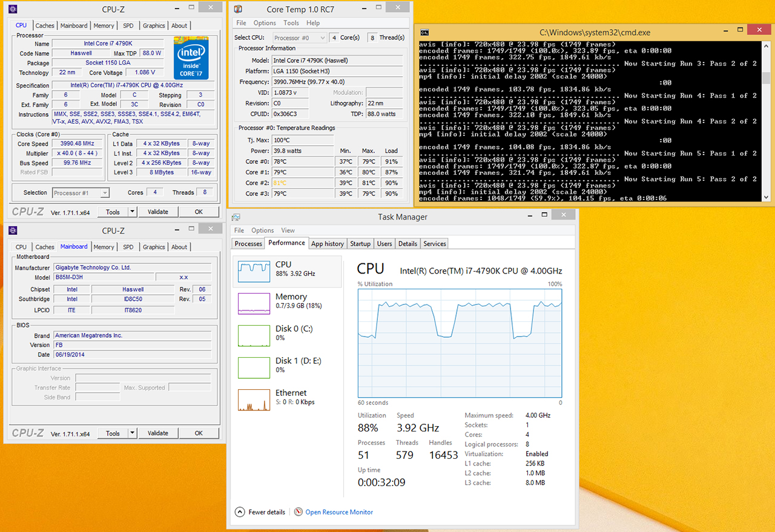The width and height of the screenshot is (775, 532).
Task: Switch to Users tab in Task Manager
Action: pos(384,244)
